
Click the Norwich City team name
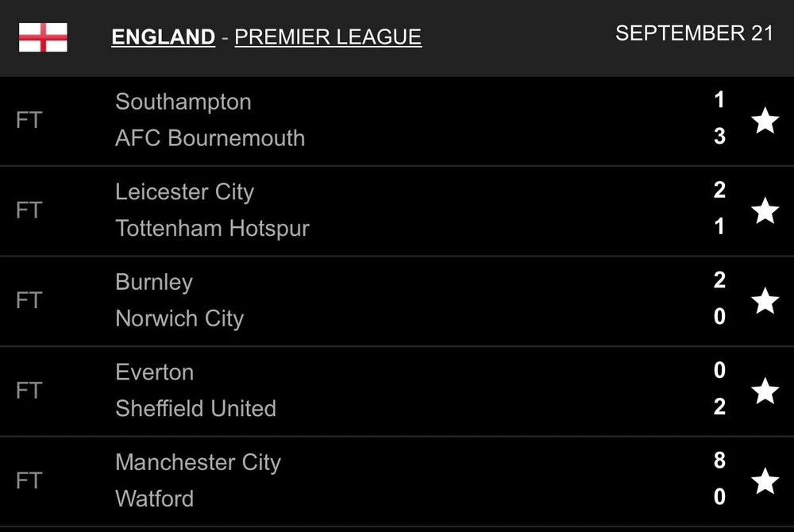pyautogui.click(x=179, y=318)
